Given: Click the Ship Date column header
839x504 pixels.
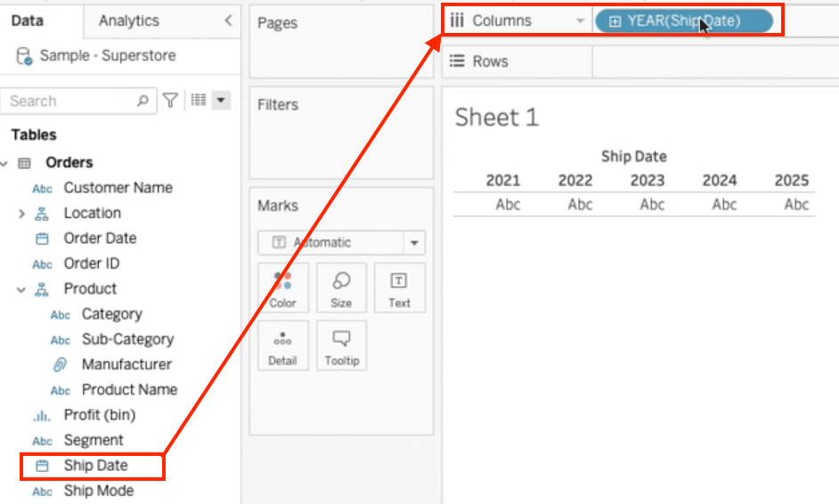Looking at the screenshot, I should point(633,156).
